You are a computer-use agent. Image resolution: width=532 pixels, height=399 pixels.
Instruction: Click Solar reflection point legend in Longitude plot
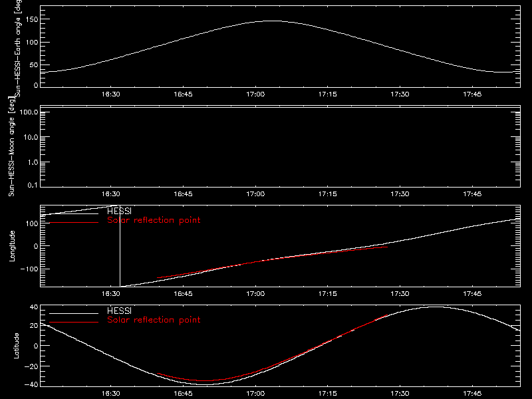154,220
